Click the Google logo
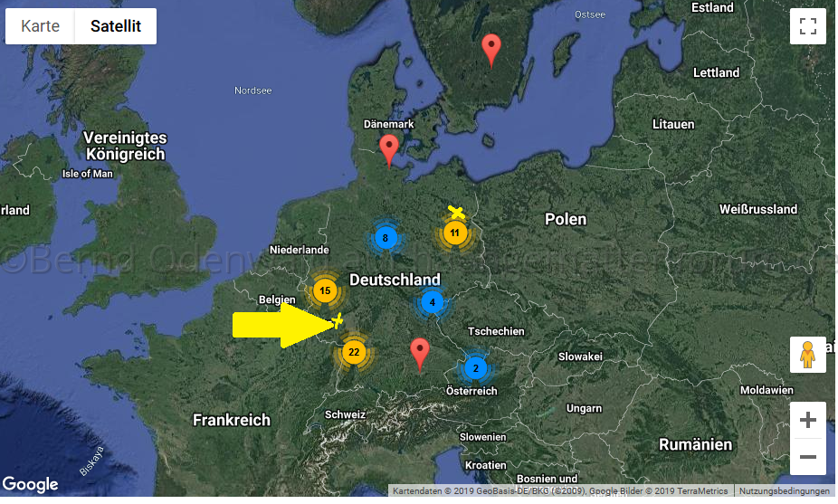The height and width of the screenshot is (504, 838). 31,484
